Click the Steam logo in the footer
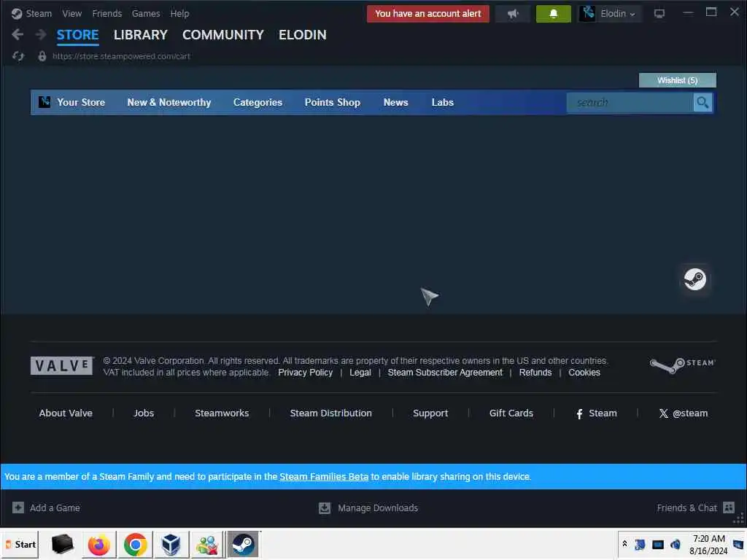The height and width of the screenshot is (560, 747). [682, 365]
